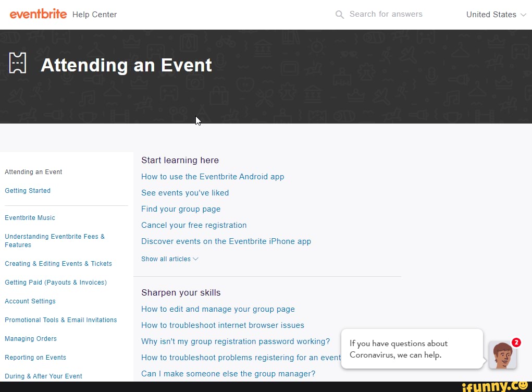The height and width of the screenshot is (392, 532).
Task: Open Can I make someone else the group manager
Action: coord(228,374)
